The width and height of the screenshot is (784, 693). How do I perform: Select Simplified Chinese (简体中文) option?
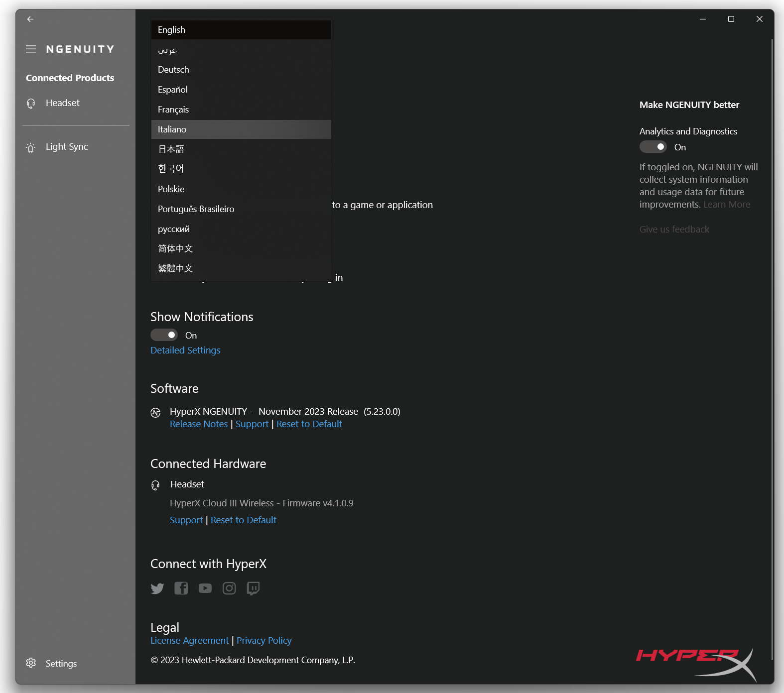point(241,249)
